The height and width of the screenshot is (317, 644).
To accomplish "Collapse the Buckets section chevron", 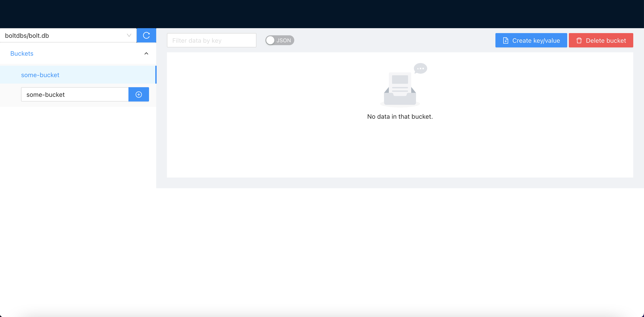I will point(146,53).
